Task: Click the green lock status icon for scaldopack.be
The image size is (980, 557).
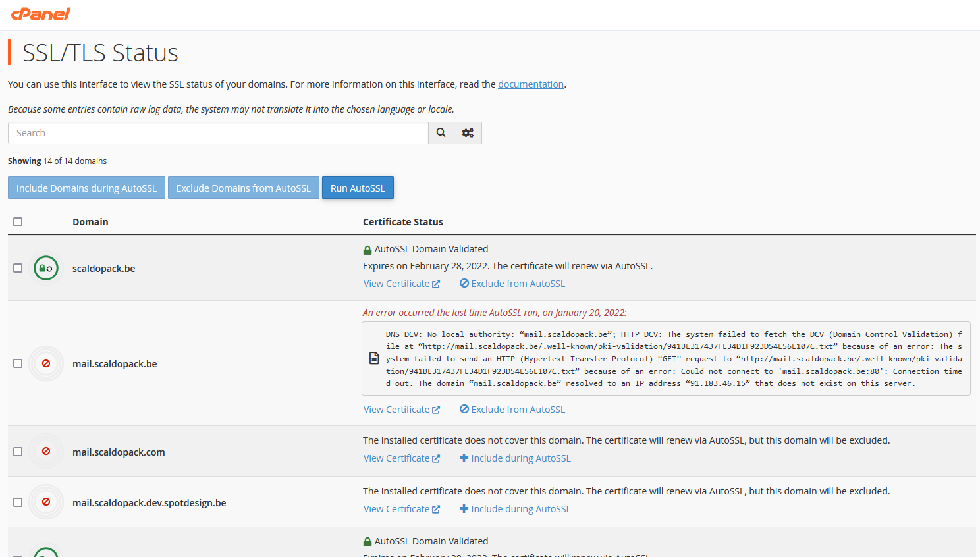Action: pos(46,268)
